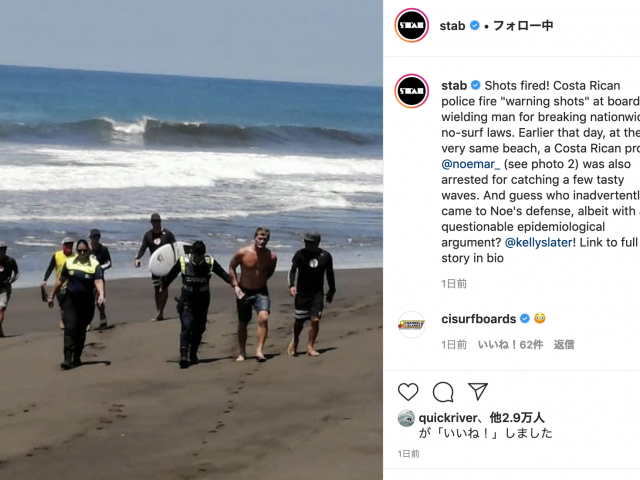
Task: View いいね！62件 likes on comment
Action: pyautogui.click(x=510, y=344)
